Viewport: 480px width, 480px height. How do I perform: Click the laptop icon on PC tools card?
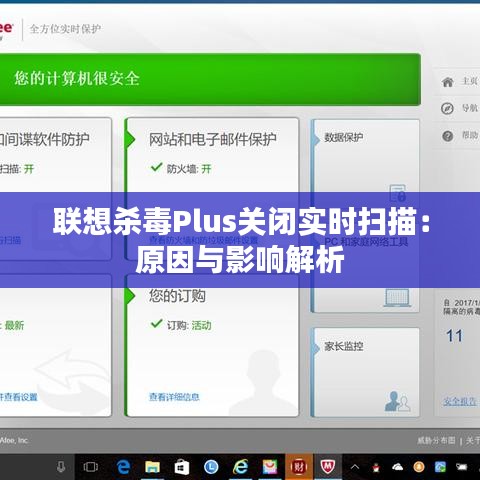397,297
